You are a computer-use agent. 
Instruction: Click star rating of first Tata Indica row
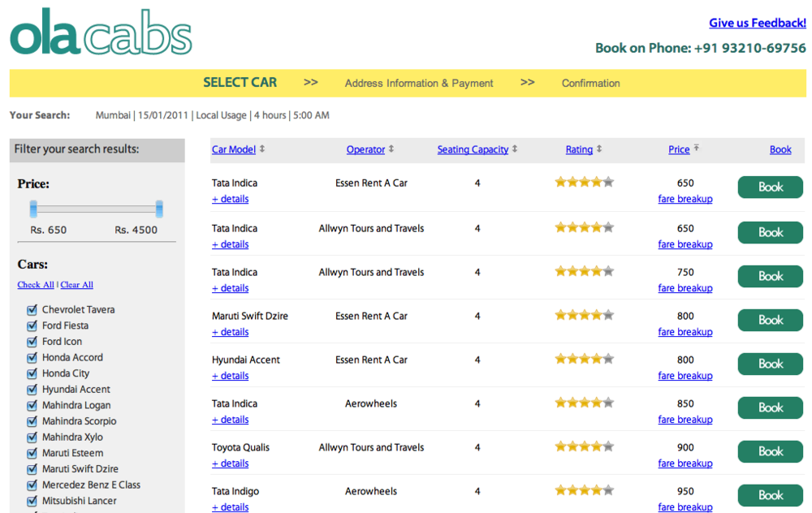[584, 183]
